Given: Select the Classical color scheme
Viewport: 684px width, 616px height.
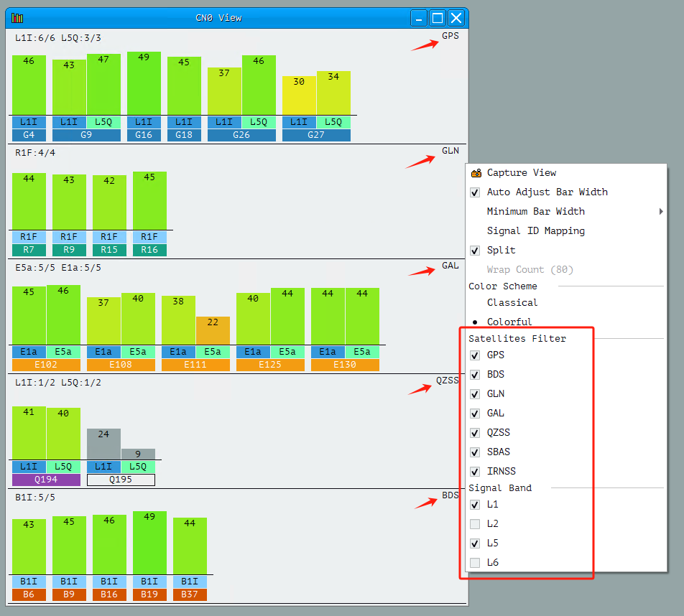Looking at the screenshot, I should pyautogui.click(x=512, y=303).
